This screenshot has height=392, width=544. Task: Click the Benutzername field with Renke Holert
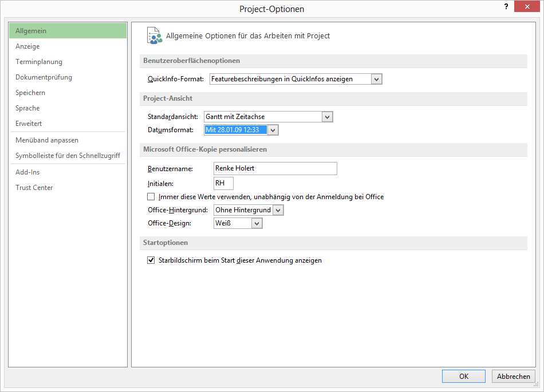[275, 168]
